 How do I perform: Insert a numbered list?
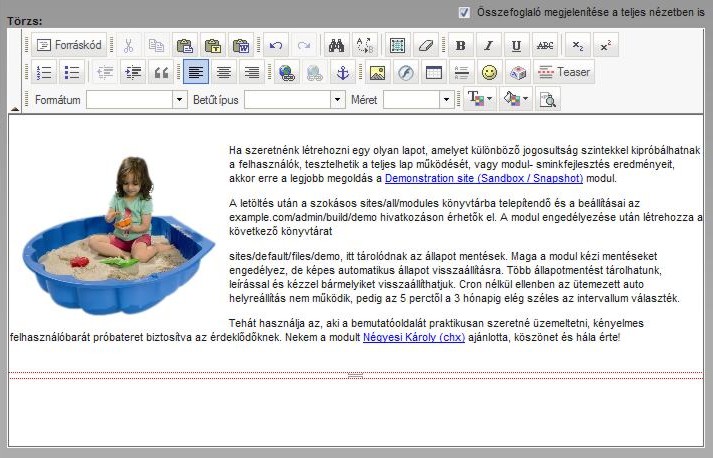click(x=44, y=72)
